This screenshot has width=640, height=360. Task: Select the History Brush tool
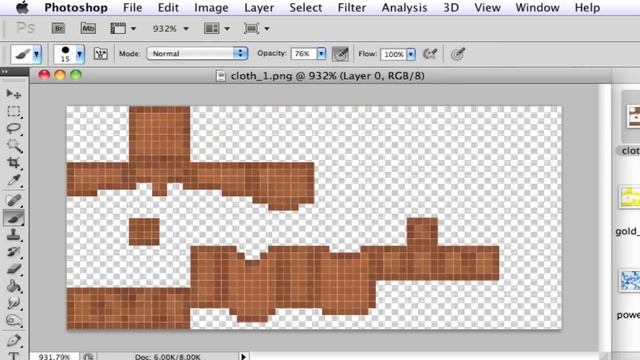tap(13, 252)
